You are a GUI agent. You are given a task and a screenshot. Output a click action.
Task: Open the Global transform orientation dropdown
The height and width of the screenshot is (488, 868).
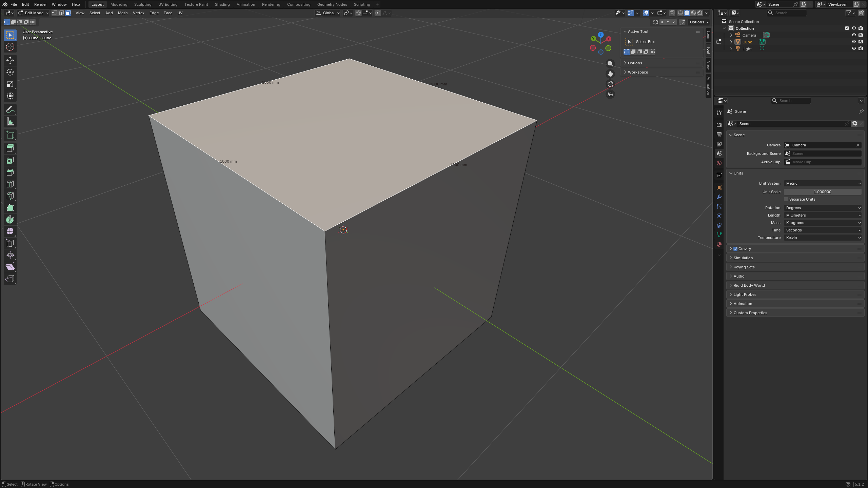pyautogui.click(x=328, y=13)
